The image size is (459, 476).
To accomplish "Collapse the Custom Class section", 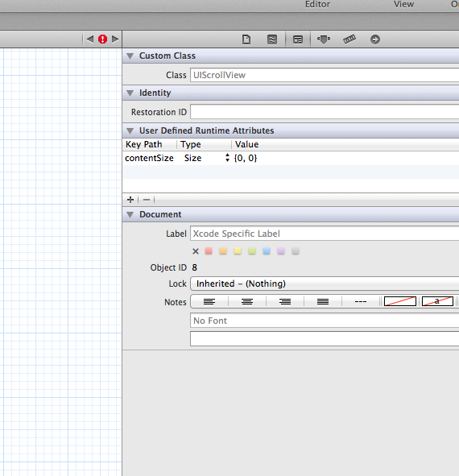I will pyautogui.click(x=130, y=56).
